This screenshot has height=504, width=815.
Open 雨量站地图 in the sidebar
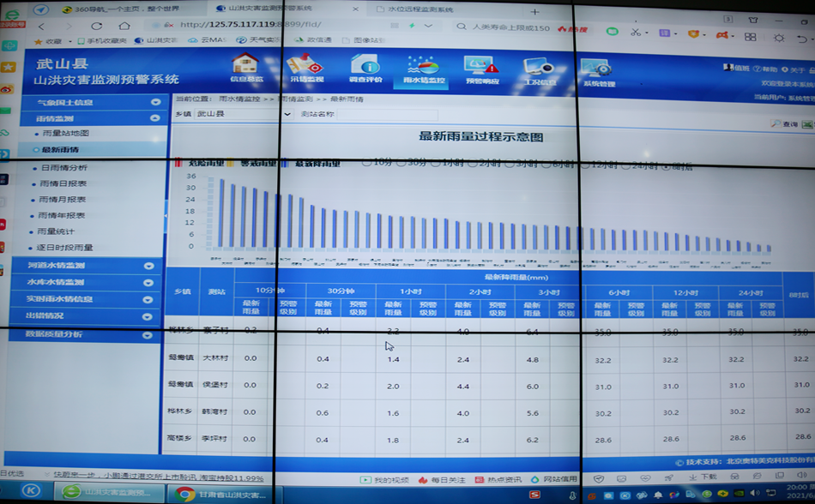point(65,134)
